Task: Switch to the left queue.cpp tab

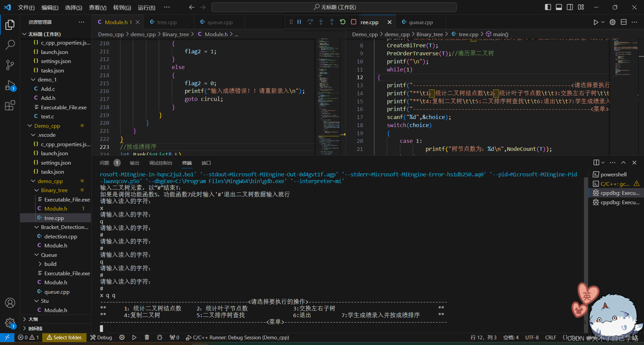Action: tap(220, 22)
